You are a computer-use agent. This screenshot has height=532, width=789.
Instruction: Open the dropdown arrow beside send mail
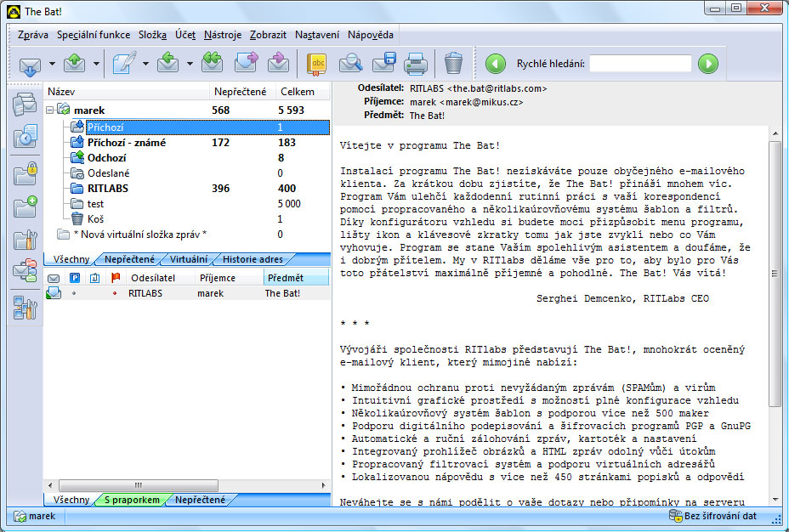[96, 64]
